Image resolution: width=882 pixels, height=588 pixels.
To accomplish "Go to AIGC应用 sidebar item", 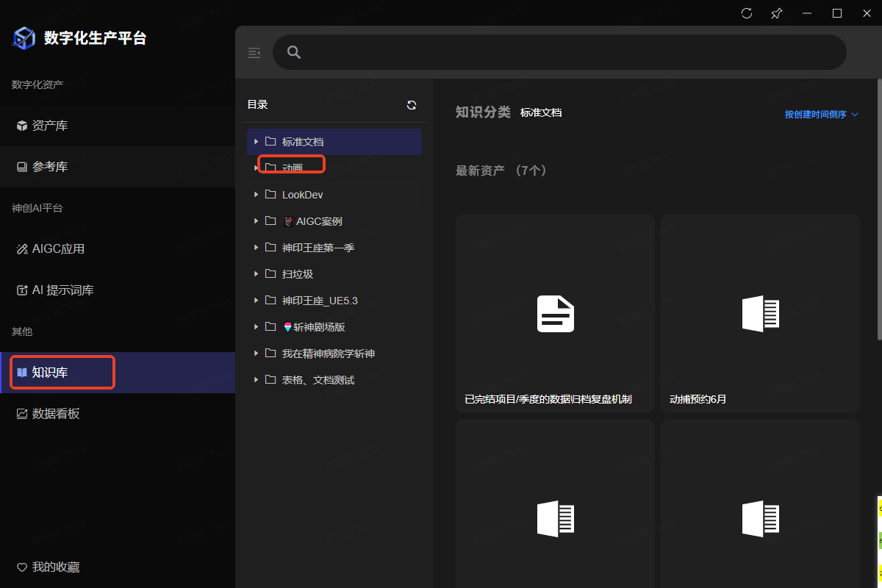I will coord(118,249).
